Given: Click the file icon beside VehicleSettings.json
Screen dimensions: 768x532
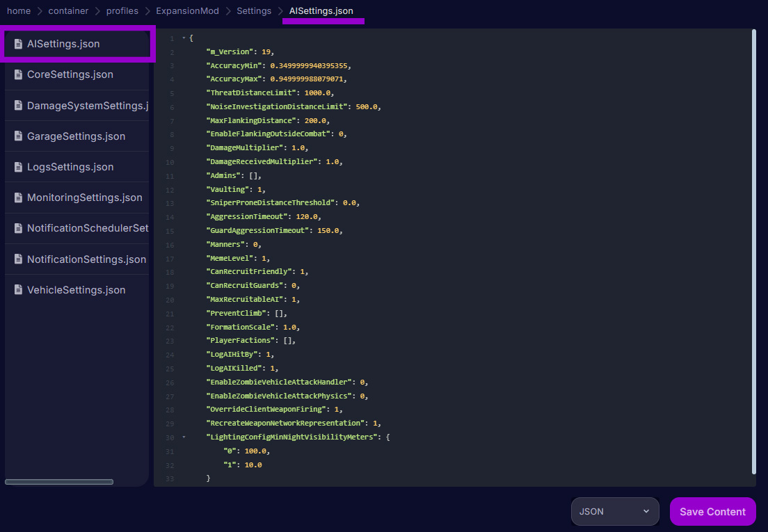Looking at the screenshot, I should coord(18,290).
